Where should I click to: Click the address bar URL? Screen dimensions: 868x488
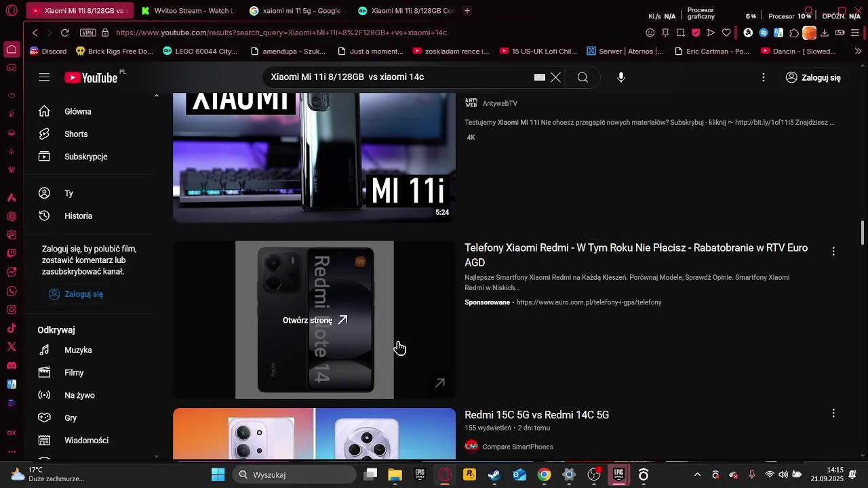click(x=281, y=33)
